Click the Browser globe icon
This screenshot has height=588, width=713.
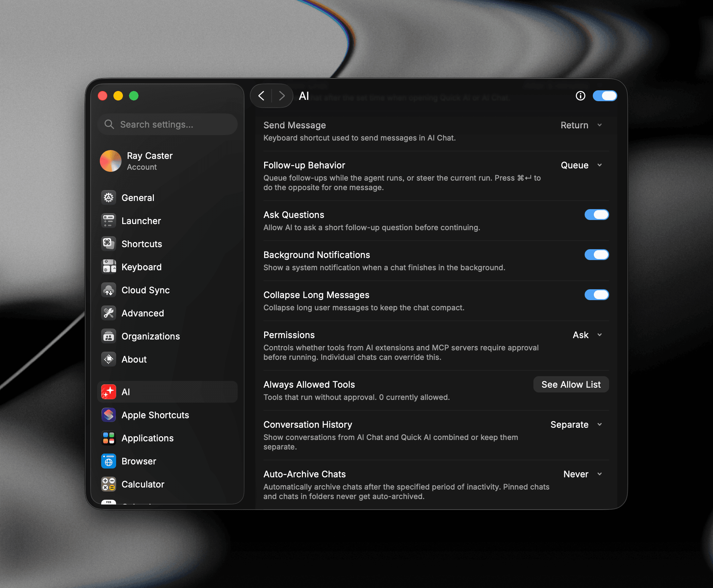(109, 461)
